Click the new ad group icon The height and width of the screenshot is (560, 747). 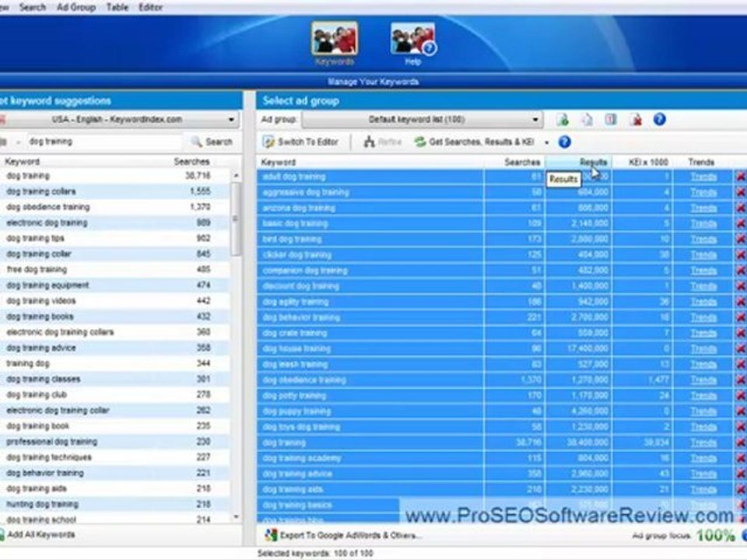pos(563,120)
